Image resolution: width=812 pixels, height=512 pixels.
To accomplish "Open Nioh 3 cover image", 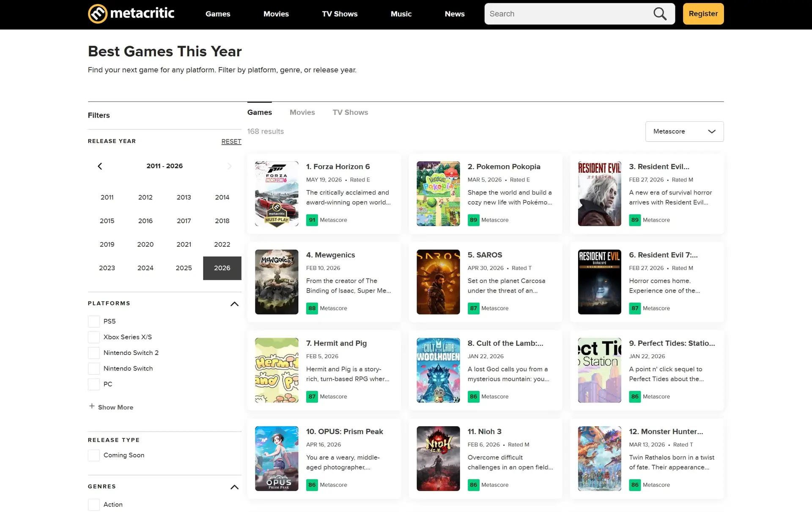I will [438, 459].
